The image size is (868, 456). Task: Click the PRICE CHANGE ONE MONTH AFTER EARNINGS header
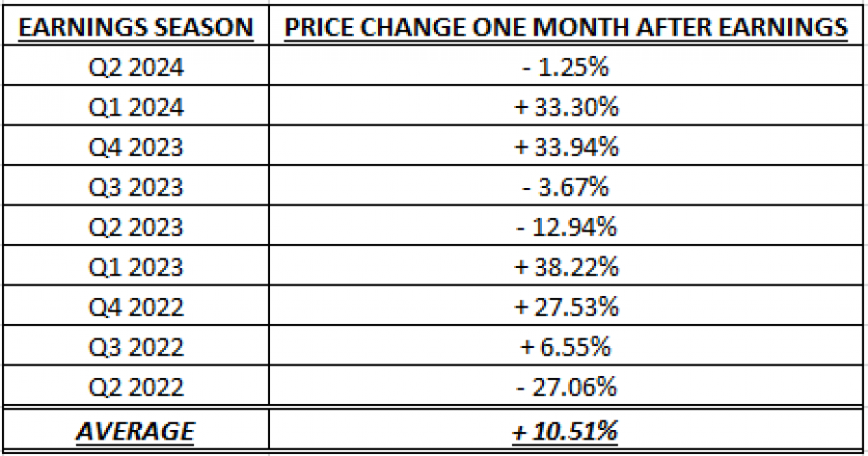(566, 27)
